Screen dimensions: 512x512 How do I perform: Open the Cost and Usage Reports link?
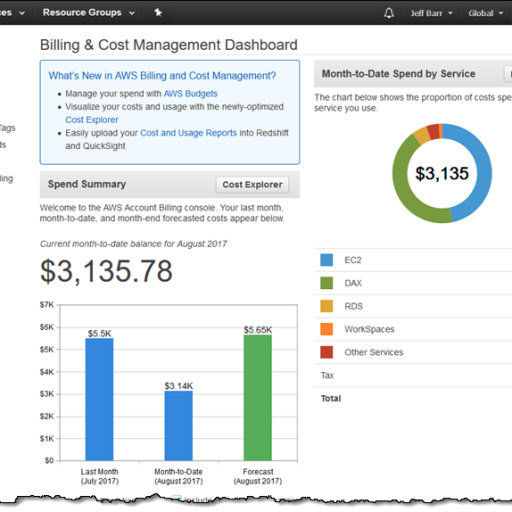point(188,133)
